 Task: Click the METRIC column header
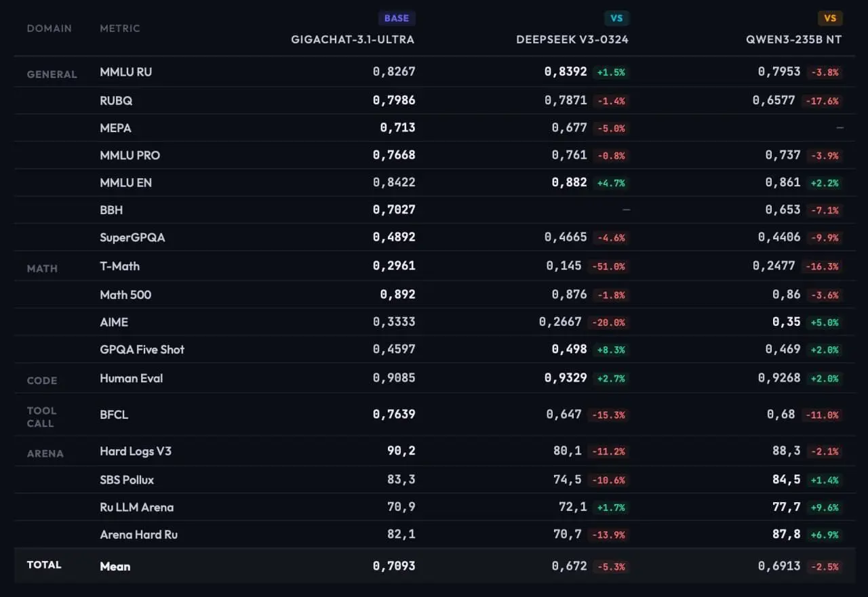pyautogui.click(x=120, y=28)
